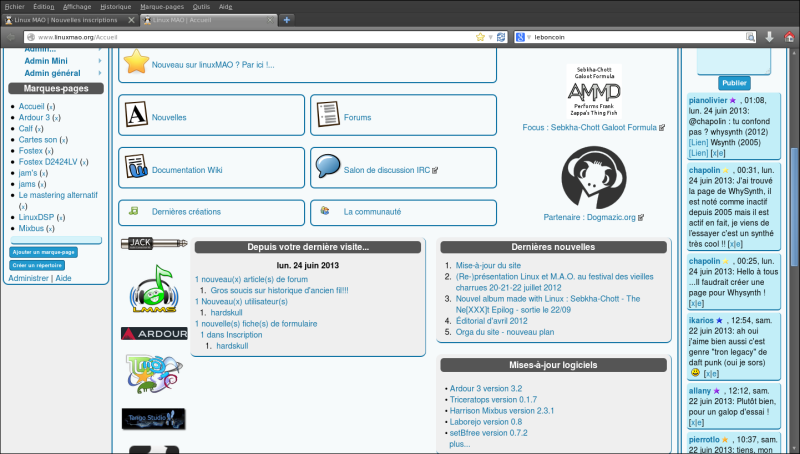
Task: Click the Publier button
Action: click(734, 83)
